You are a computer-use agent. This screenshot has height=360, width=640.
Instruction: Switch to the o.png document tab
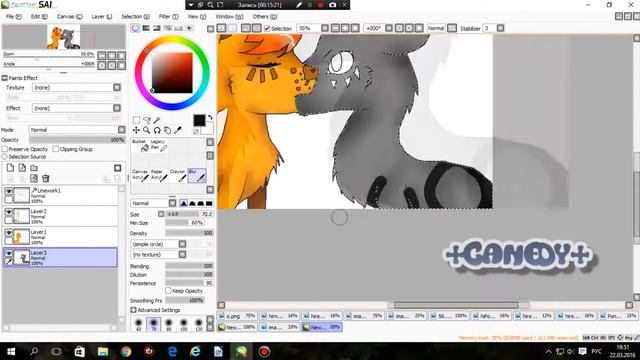237,316
